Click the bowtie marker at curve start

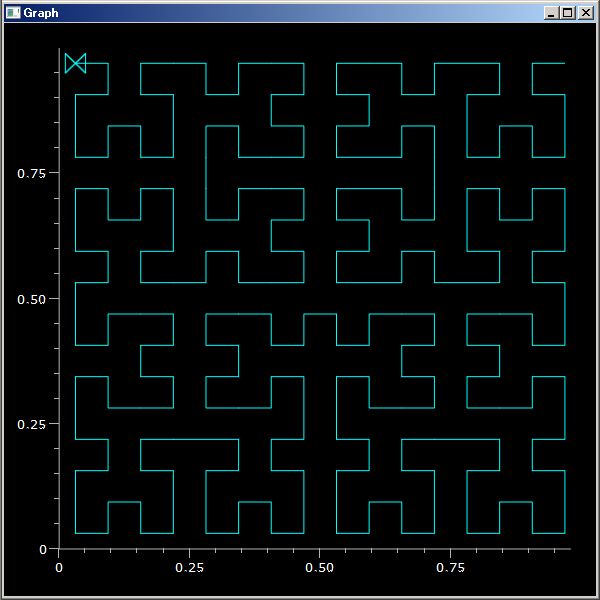(x=75, y=63)
